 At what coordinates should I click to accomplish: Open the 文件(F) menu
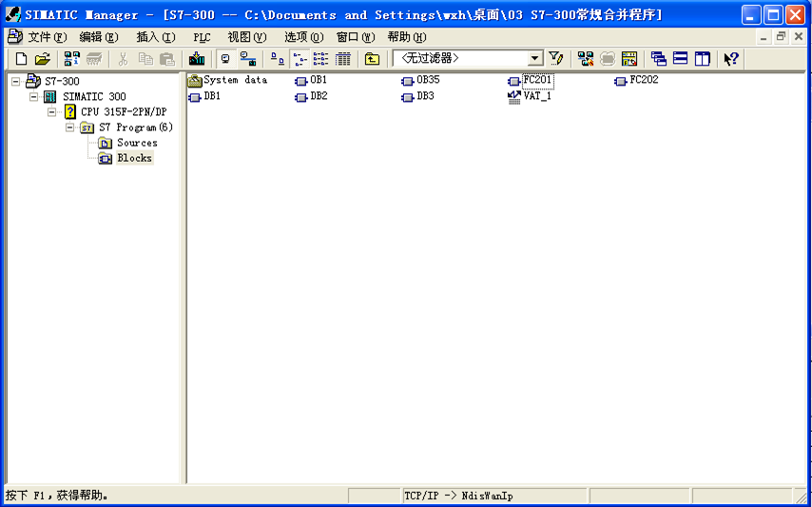tap(48, 37)
